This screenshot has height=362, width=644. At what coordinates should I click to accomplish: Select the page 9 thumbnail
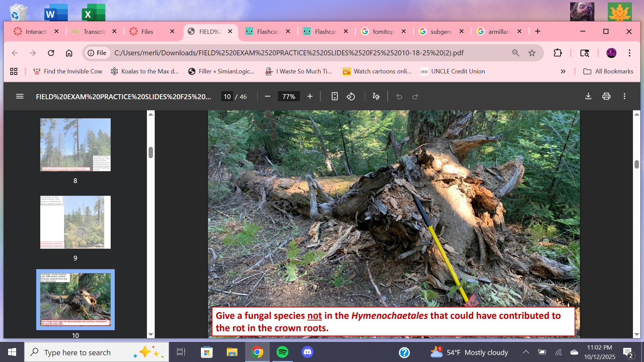click(x=75, y=222)
